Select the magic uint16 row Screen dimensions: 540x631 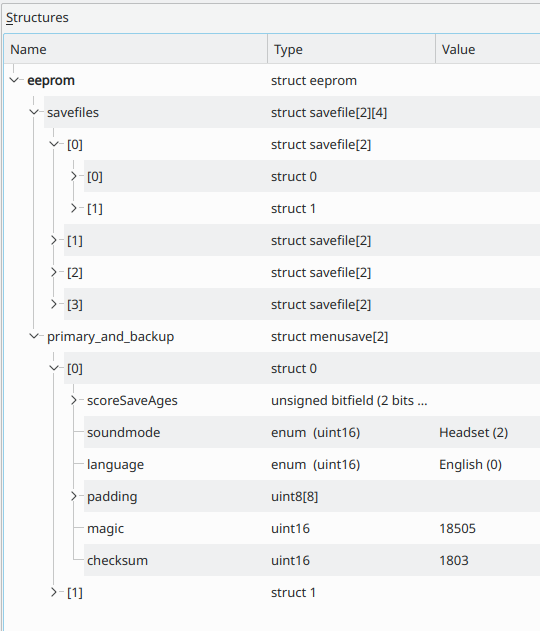tap(312, 528)
